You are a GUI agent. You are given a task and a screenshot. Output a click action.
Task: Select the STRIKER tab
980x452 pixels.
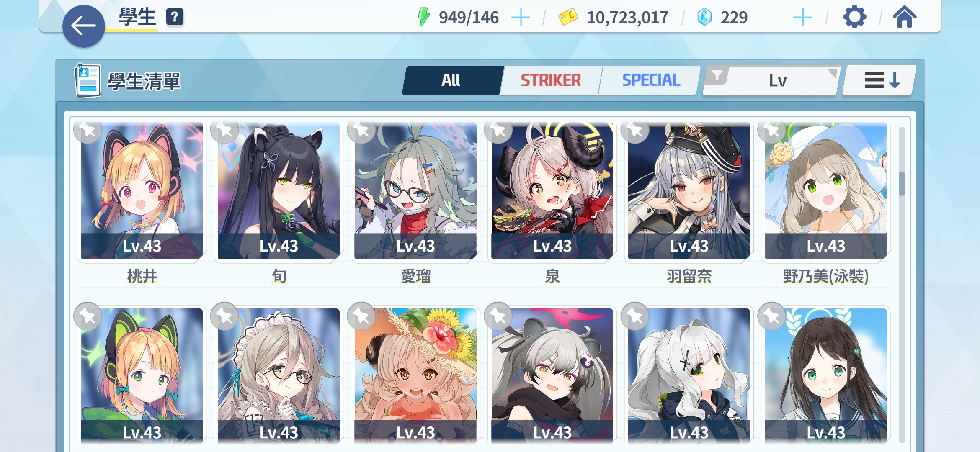pos(551,80)
